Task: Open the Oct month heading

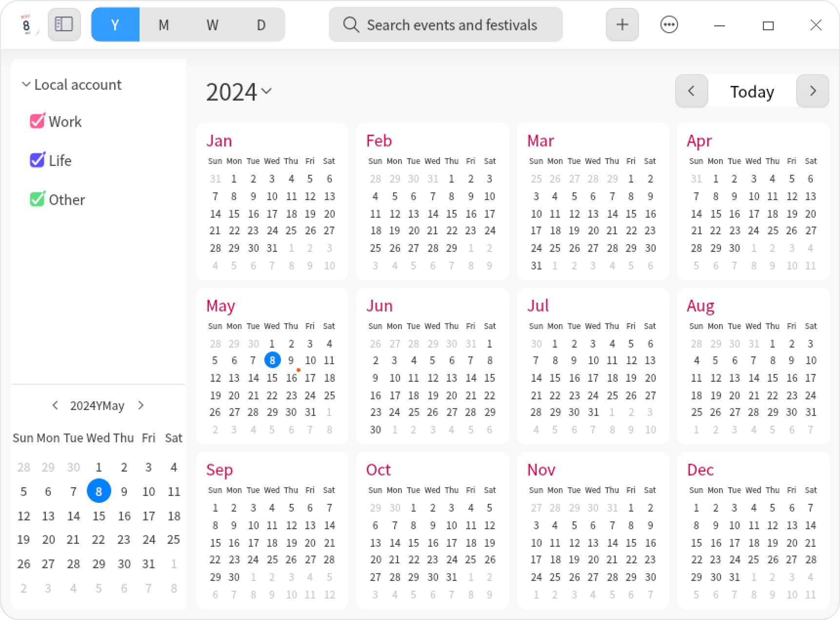Action: coord(379,470)
